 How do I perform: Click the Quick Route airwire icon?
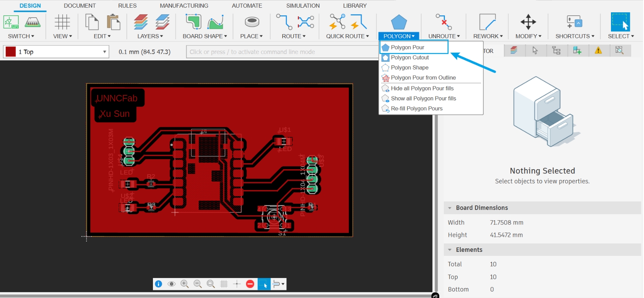337,22
